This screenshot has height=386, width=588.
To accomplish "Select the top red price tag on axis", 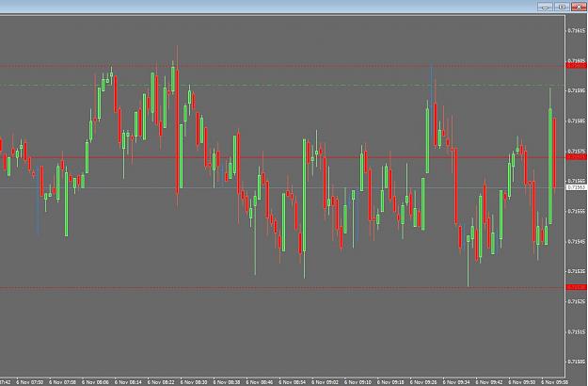I will pyautogui.click(x=577, y=66).
